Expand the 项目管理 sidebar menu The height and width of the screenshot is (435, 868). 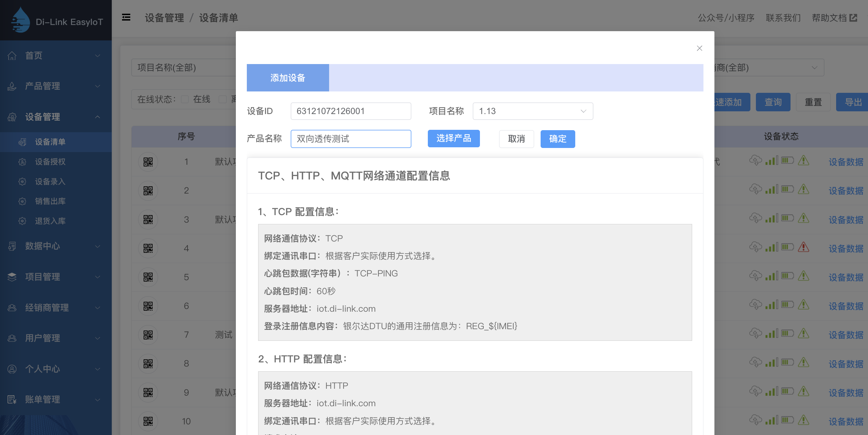[56, 277]
